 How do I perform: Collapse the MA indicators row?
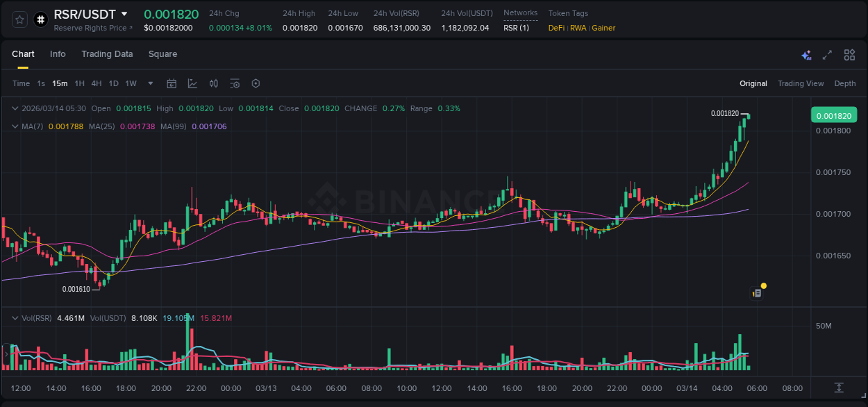point(15,127)
